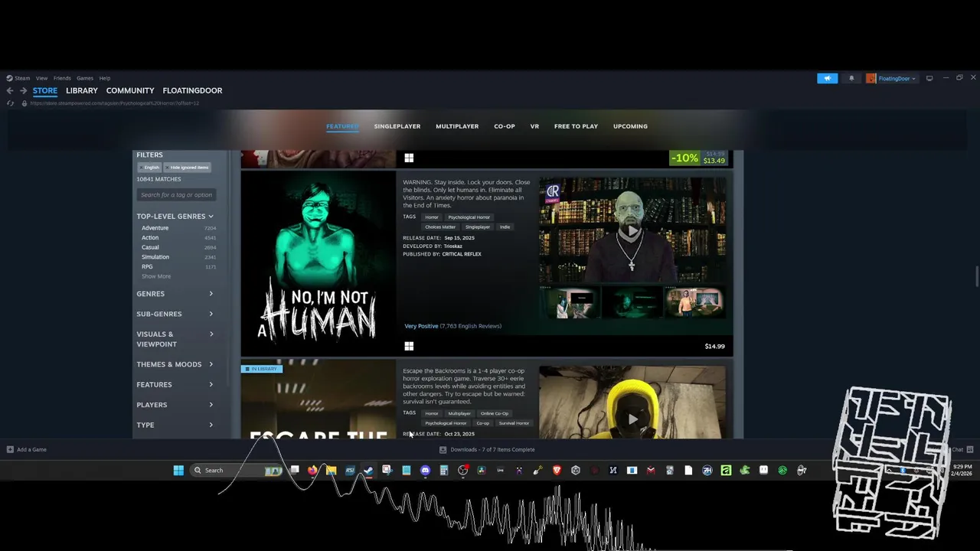Expand the Genres filter section
The height and width of the screenshot is (551, 980).
click(175, 294)
